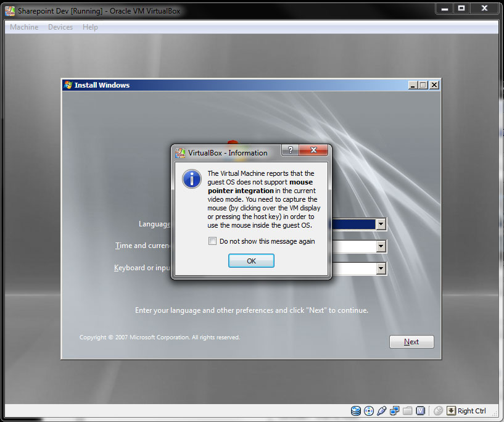This screenshot has width=504, height=422.
Task: Expand the Keyboard or input method dropdown
Action: 381,268
